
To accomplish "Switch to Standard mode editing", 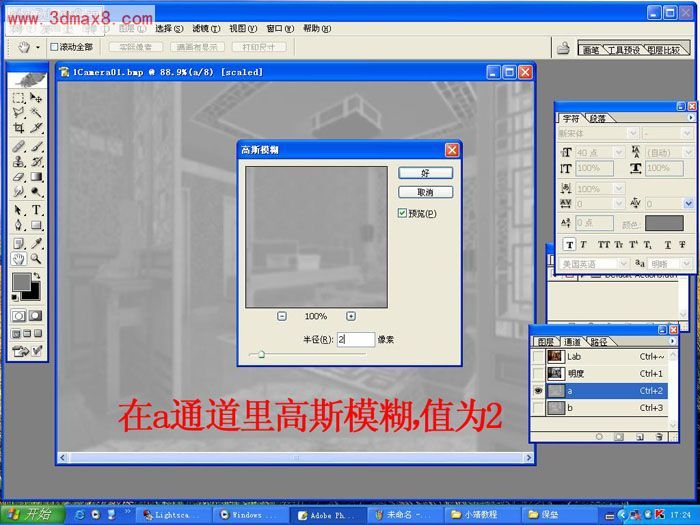I will point(18,316).
